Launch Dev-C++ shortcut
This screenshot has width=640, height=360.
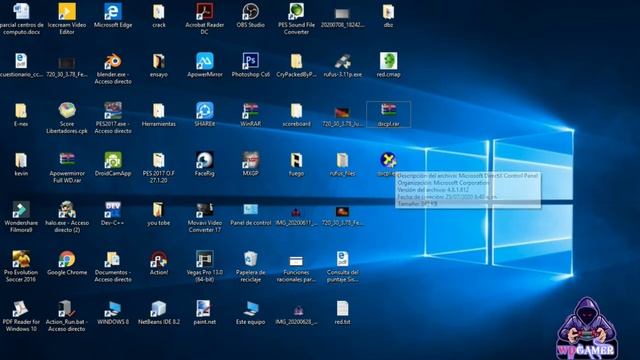tap(113, 214)
